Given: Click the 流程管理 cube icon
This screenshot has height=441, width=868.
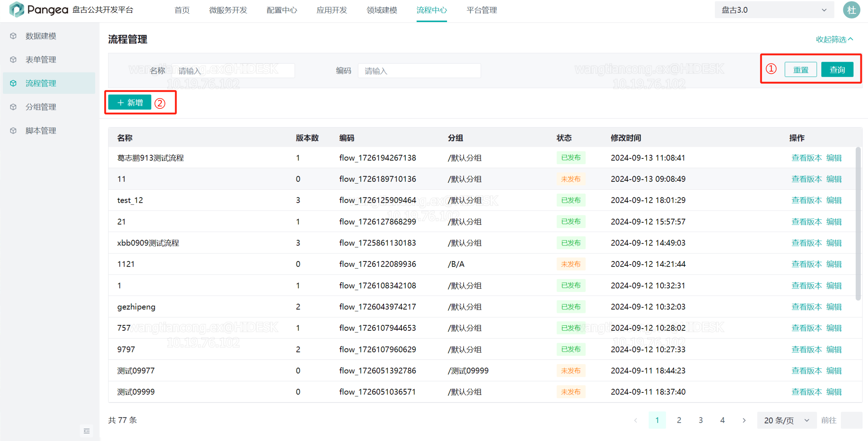Looking at the screenshot, I should point(13,83).
